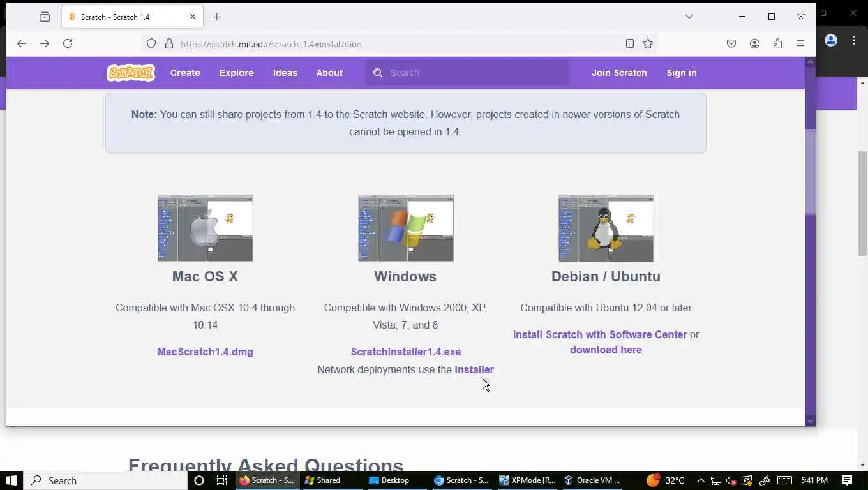The image size is (868, 490).
Task: Open a new browser tab
Action: [217, 17]
